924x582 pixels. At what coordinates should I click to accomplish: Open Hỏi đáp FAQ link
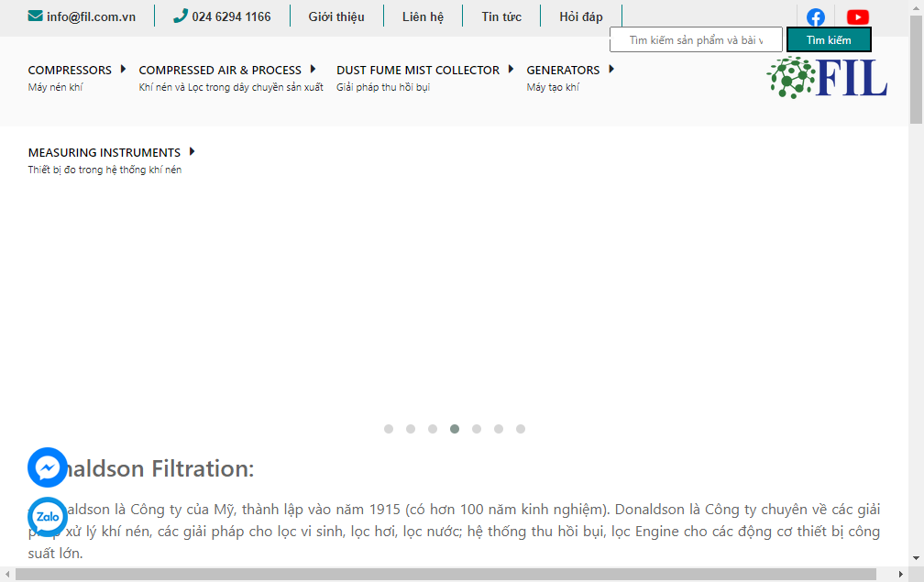[x=581, y=16]
